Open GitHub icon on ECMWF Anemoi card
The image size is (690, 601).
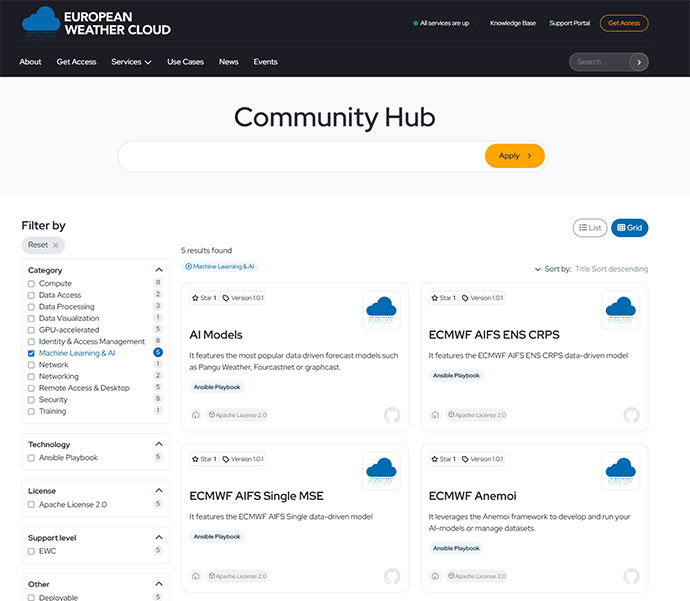click(x=631, y=576)
